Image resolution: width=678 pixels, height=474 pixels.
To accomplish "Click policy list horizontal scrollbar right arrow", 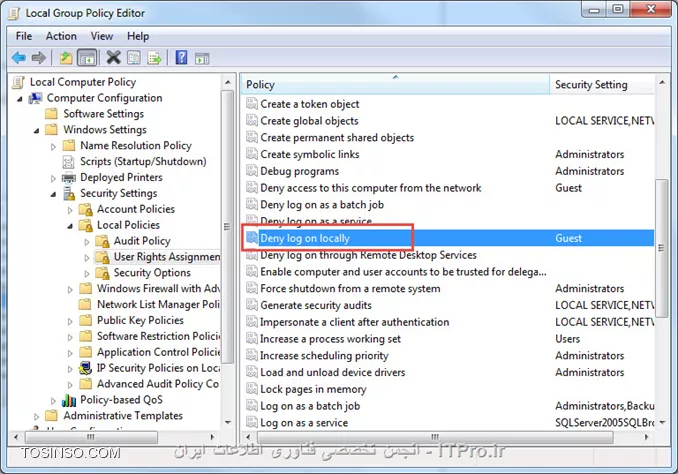I will (646, 437).
